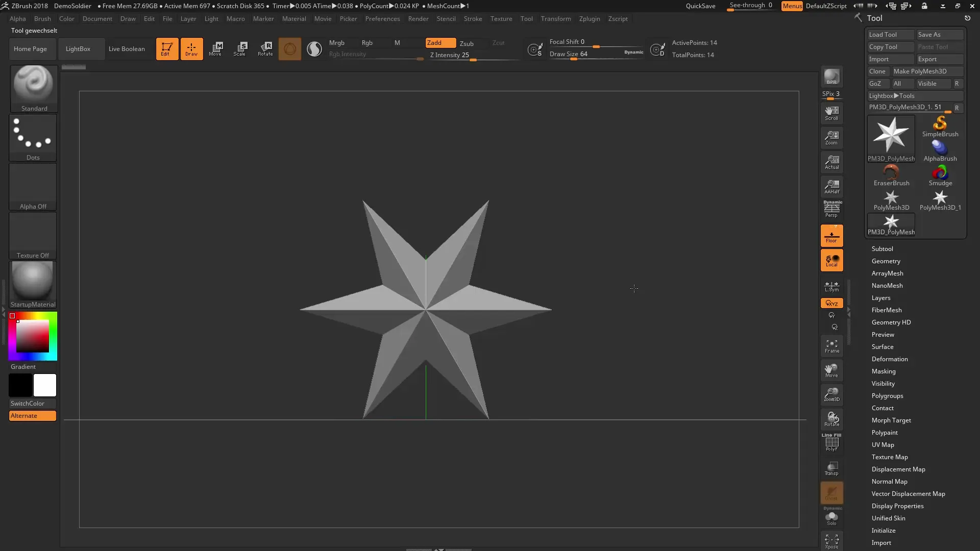This screenshot has height=551, width=980.
Task: Pick a color in the color picker
Action: click(33, 336)
